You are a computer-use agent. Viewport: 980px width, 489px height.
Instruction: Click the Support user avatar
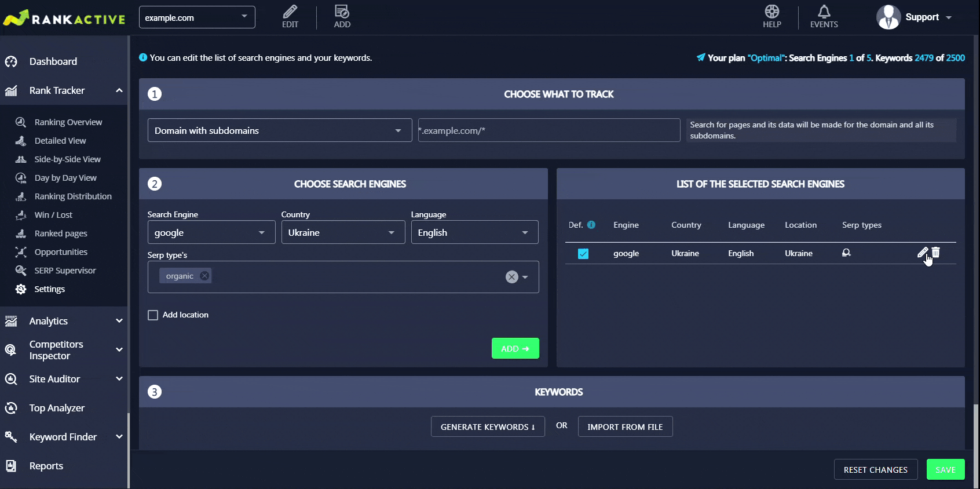tap(888, 17)
